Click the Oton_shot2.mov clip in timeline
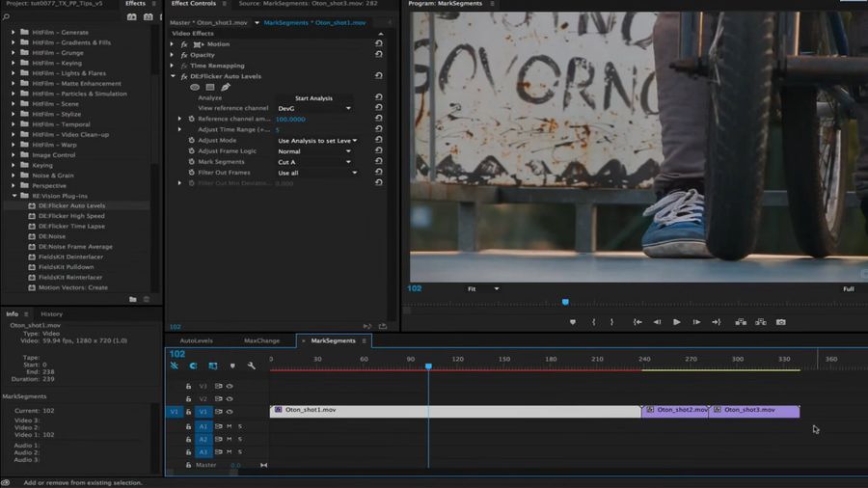The width and height of the screenshot is (868, 488). coord(675,410)
